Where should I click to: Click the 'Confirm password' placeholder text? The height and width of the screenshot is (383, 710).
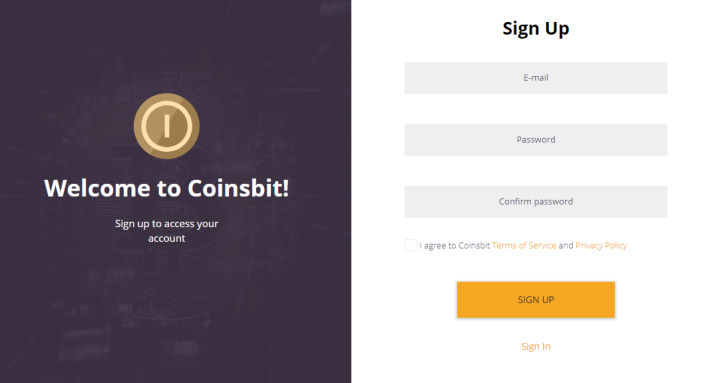536,201
